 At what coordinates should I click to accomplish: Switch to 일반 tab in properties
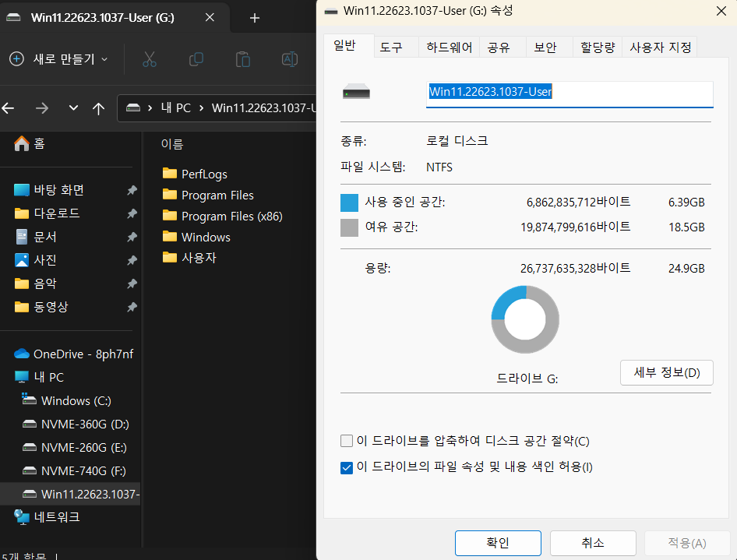click(348, 46)
